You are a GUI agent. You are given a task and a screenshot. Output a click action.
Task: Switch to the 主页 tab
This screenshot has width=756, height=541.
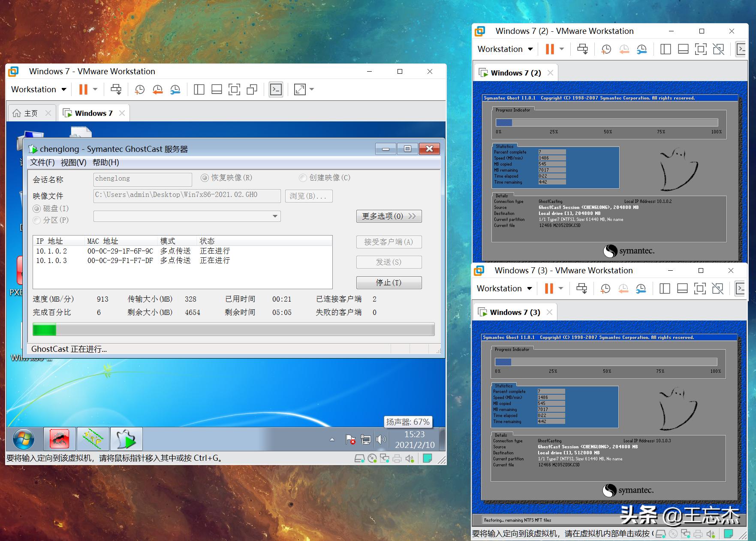[30, 113]
